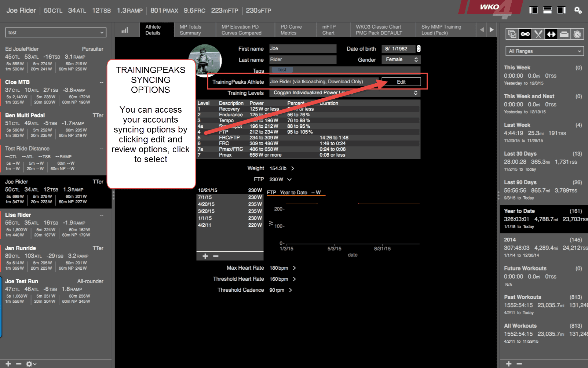Image resolution: width=588 pixels, height=368 pixels.
Task: Click Edit for TrainingPeaks Athlete
Action: [x=401, y=82]
